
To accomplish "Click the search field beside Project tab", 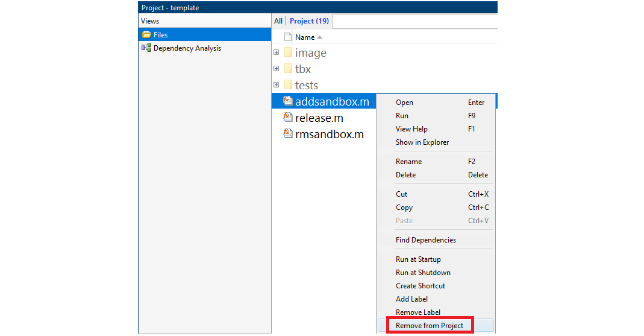I will click(x=414, y=22).
